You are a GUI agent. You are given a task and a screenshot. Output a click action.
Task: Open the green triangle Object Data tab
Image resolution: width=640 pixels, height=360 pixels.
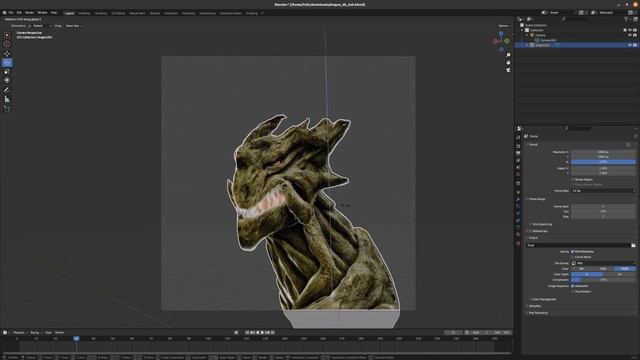click(x=518, y=227)
